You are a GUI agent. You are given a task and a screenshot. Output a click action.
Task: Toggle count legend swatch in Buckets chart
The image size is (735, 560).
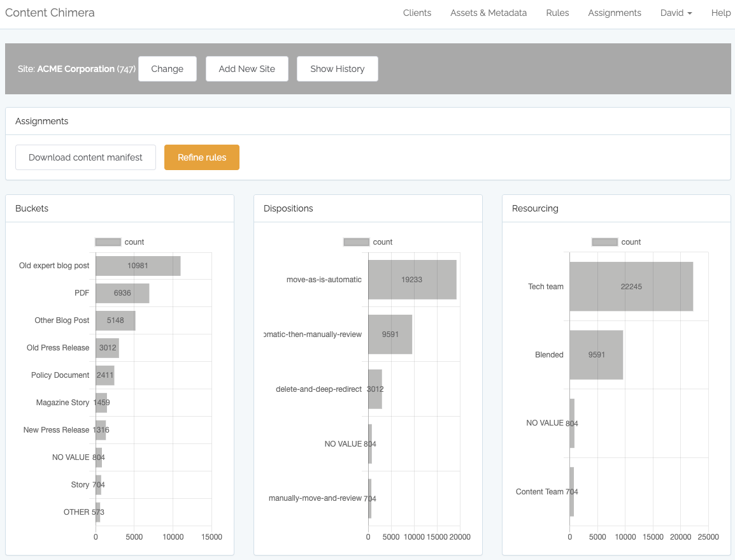click(x=108, y=242)
